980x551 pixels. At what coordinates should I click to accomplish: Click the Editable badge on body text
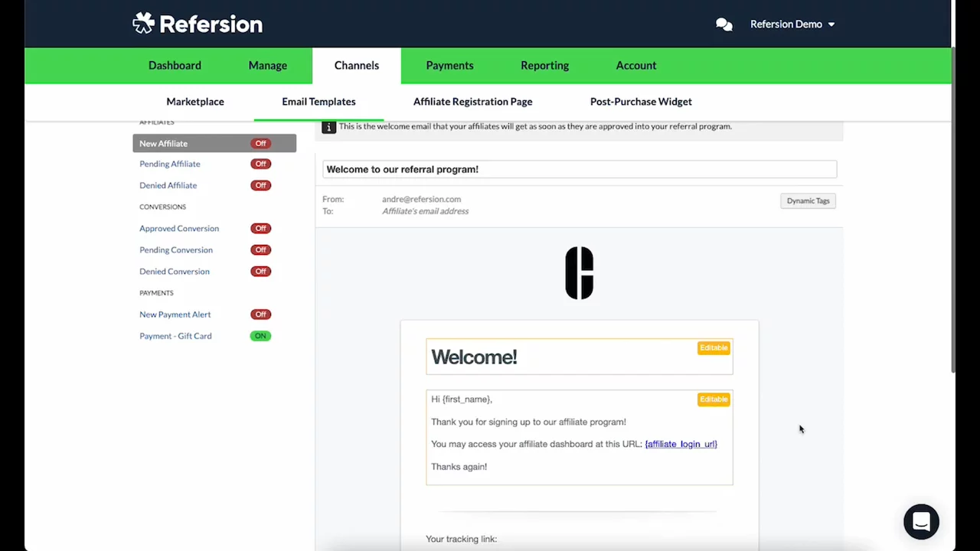coord(713,399)
